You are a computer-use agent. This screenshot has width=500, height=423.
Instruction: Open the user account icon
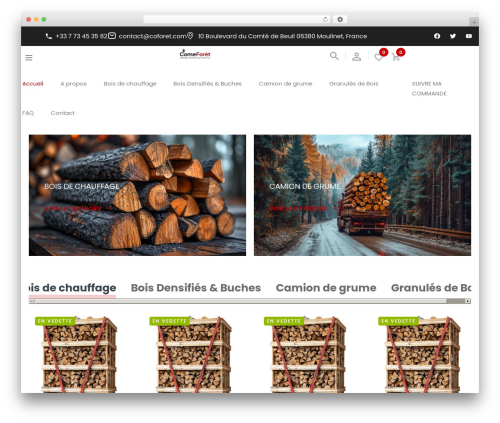pos(357,57)
